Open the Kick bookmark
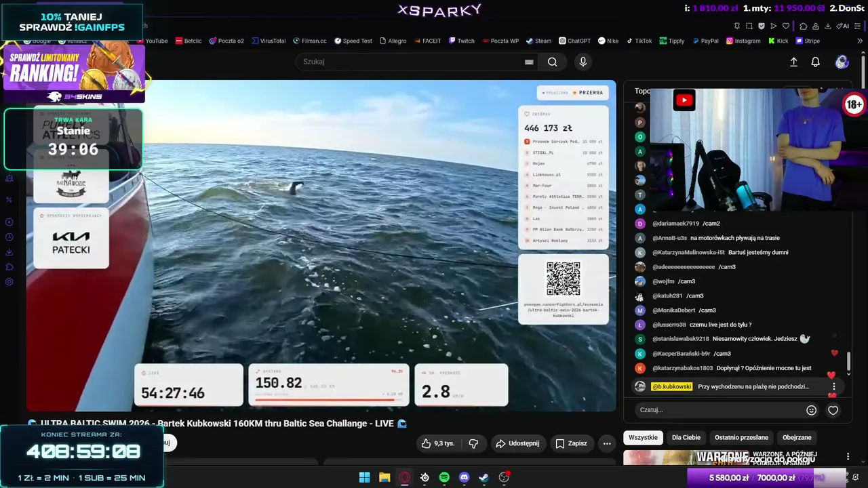Viewport: 868px width, 488px height. coord(778,41)
